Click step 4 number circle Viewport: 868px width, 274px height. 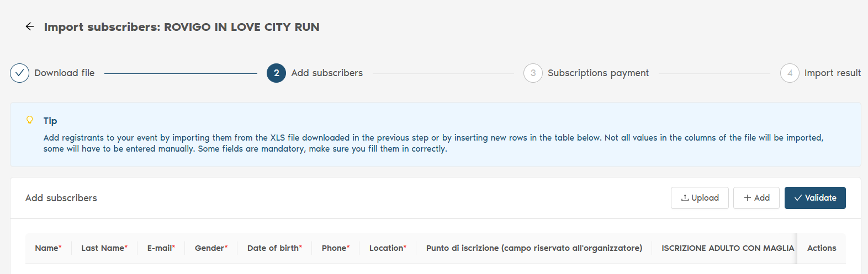[x=790, y=73]
